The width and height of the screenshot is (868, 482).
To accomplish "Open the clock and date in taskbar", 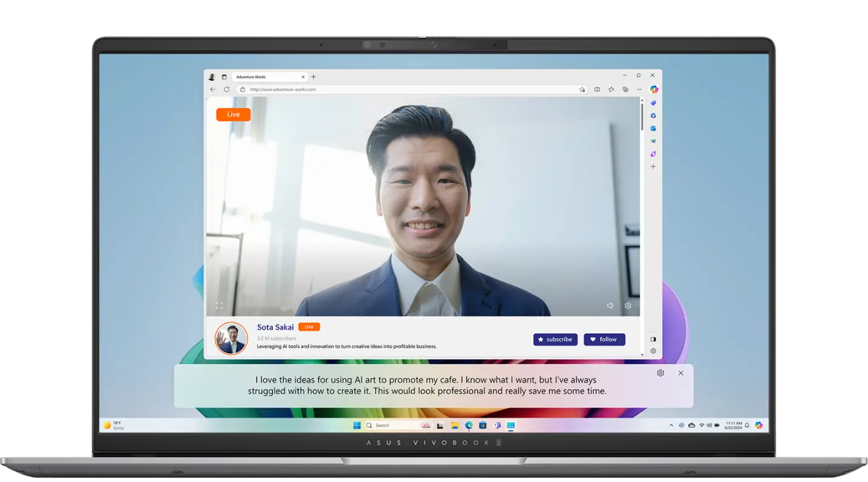I will point(733,426).
